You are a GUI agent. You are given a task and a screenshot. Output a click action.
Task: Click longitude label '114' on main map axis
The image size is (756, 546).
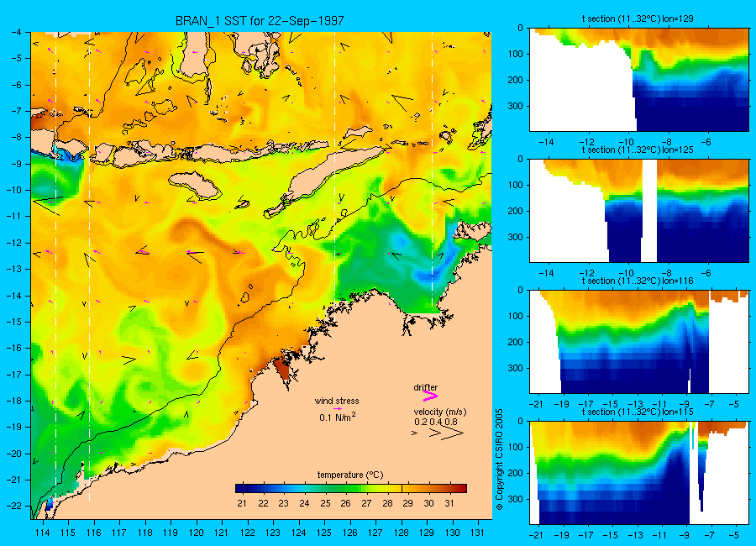(43, 533)
